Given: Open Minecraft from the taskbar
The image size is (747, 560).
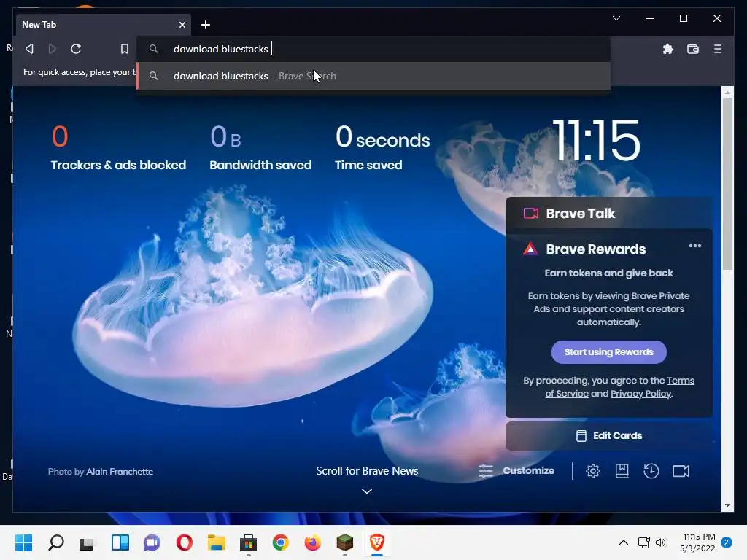Looking at the screenshot, I should coord(344,542).
